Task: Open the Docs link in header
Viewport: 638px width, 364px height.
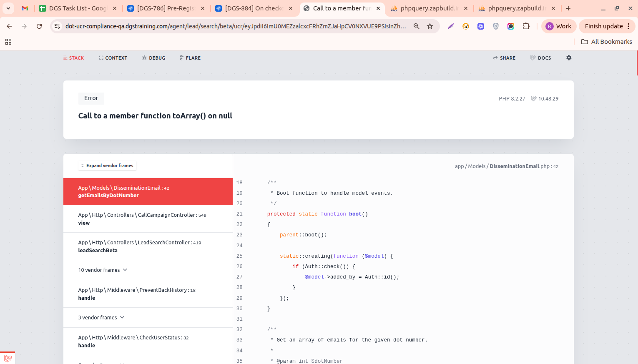Action: pyautogui.click(x=540, y=58)
